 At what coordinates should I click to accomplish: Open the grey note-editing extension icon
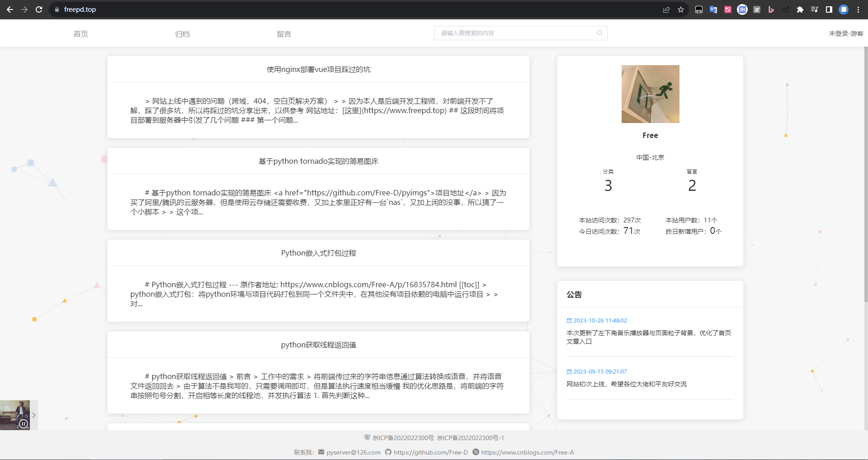[x=757, y=9]
